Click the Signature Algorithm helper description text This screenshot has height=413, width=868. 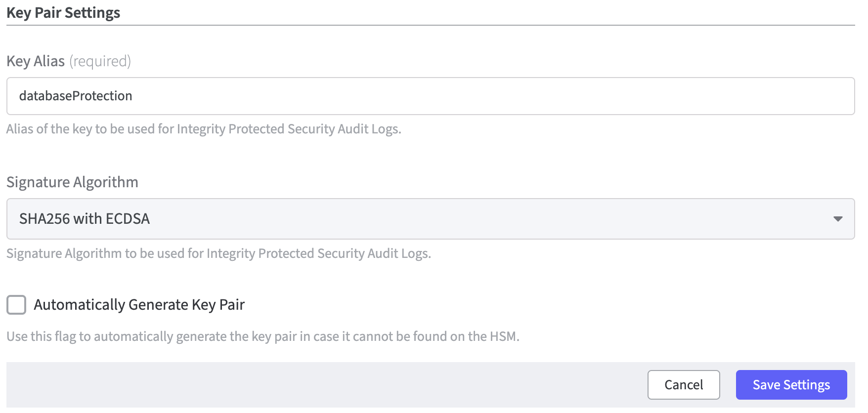click(218, 254)
